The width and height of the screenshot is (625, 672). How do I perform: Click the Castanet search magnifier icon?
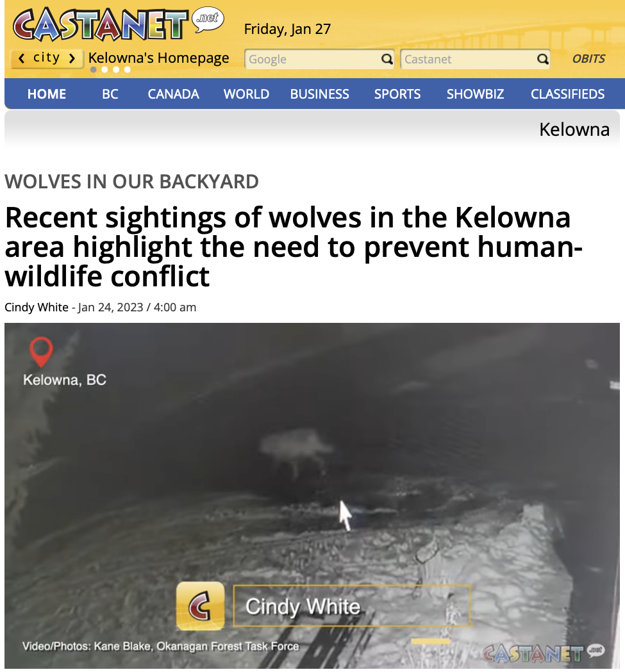(x=543, y=59)
